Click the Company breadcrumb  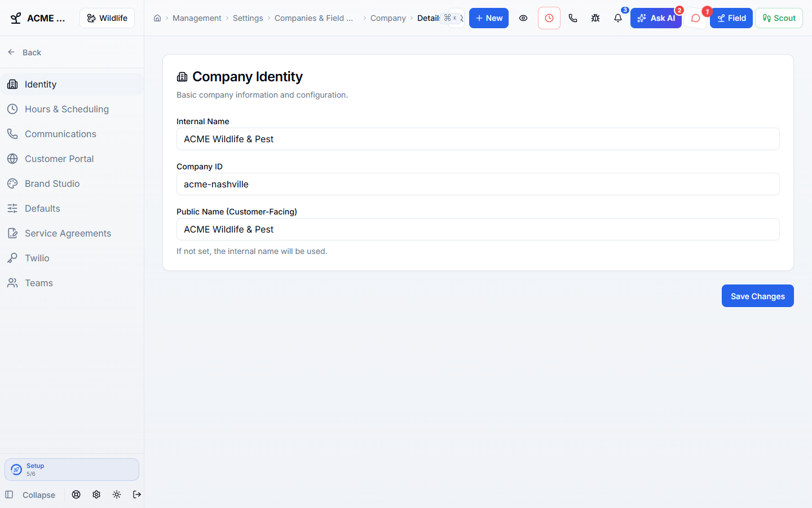pyautogui.click(x=388, y=18)
